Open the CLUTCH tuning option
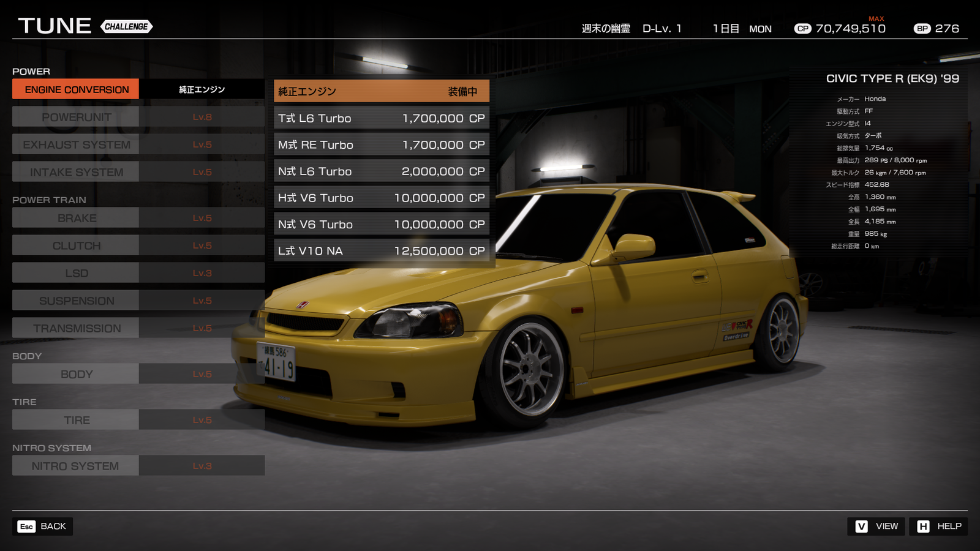This screenshot has width=980, height=551. tap(75, 245)
